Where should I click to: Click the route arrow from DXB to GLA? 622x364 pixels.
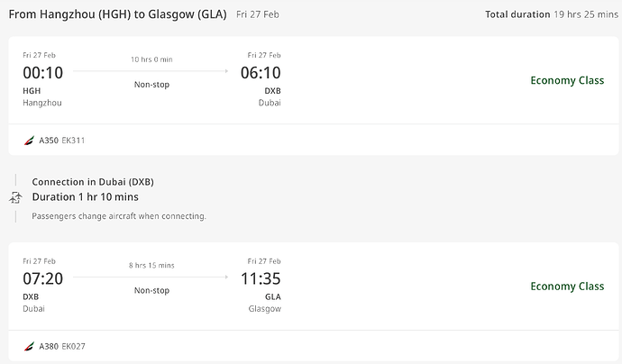pyautogui.click(x=151, y=278)
